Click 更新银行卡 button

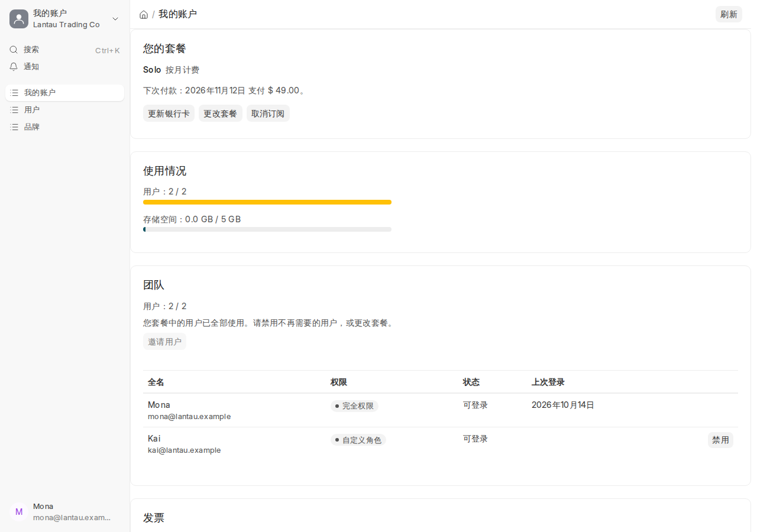click(x=169, y=113)
